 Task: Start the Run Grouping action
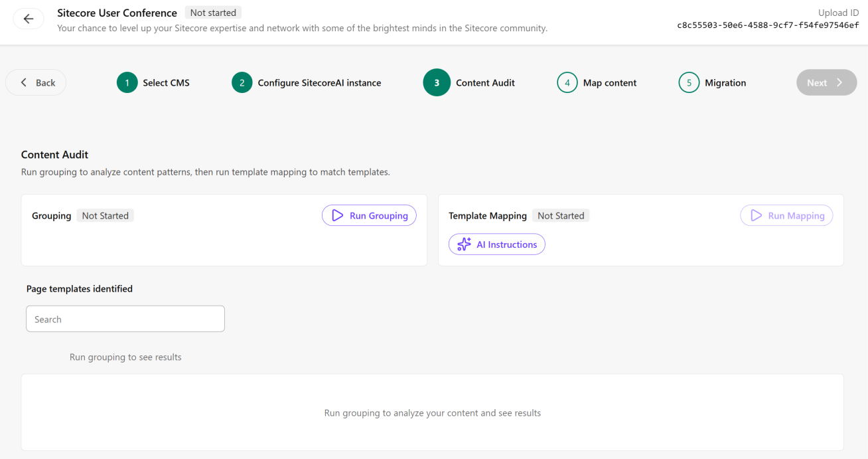(x=369, y=215)
